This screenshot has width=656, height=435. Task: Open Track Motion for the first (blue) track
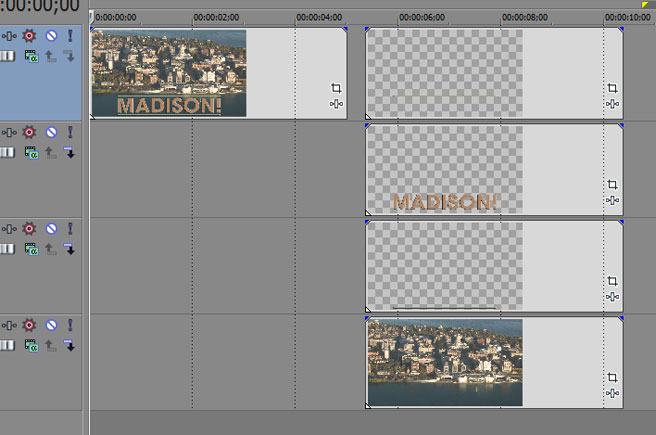pos(9,36)
